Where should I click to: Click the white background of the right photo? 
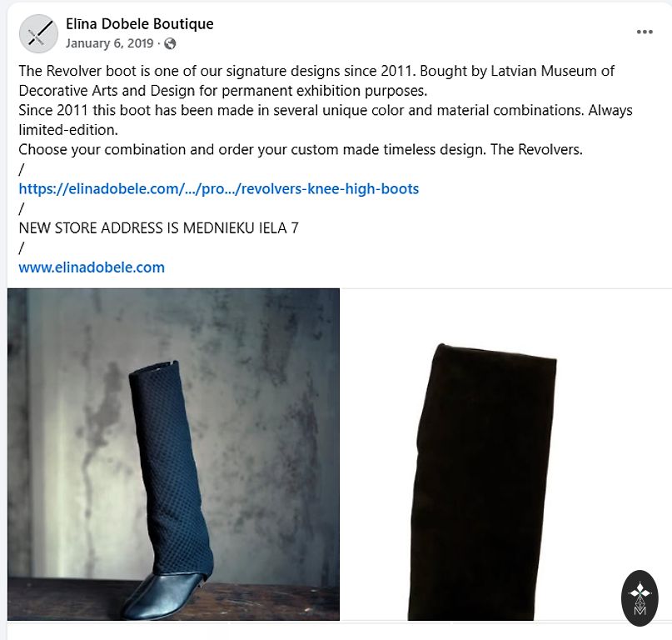[609, 429]
